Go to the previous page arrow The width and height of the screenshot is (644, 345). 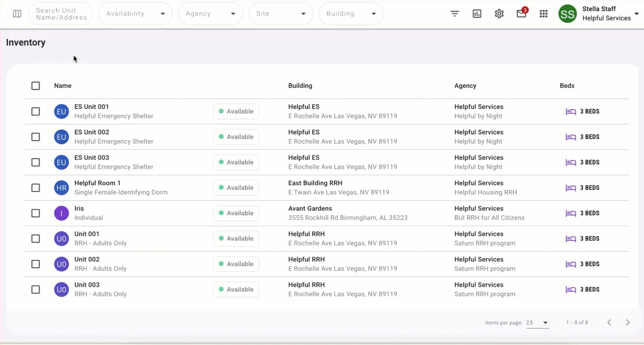coord(609,322)
